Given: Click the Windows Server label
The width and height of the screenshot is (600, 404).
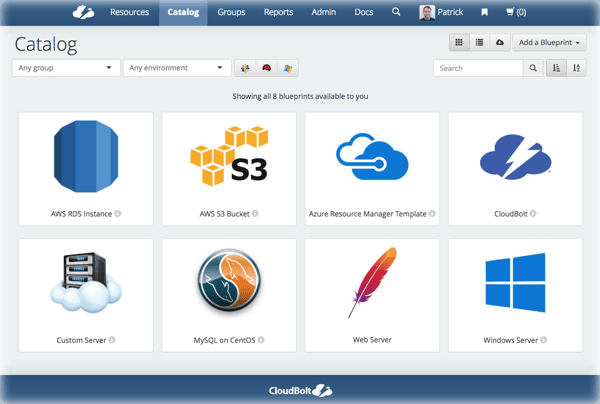Looking at the screenshot, I should click(510, 340).
